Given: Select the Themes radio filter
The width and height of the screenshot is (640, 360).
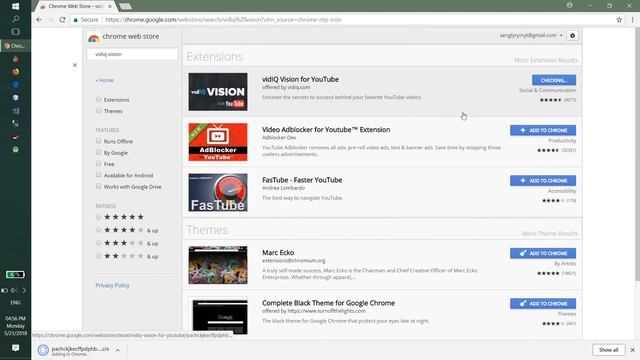Looking at the screenshot, I should [x=98, y=111].
